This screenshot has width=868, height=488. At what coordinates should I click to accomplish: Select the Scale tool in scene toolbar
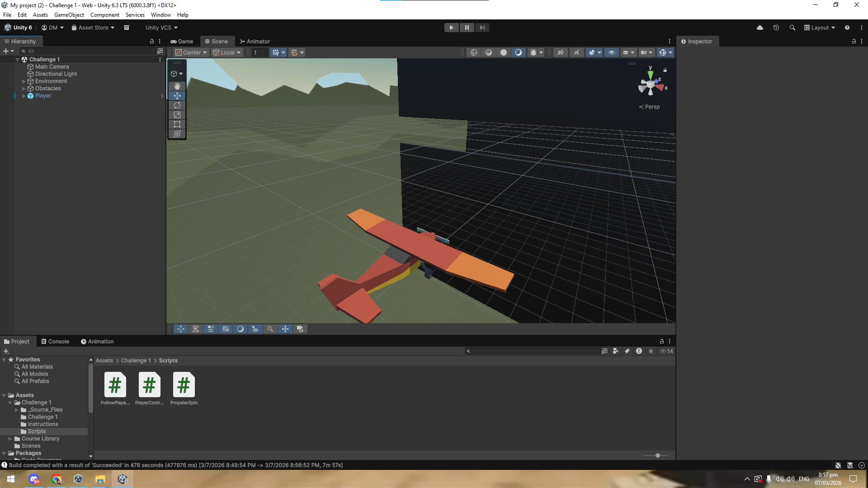(x=177, y=115)
